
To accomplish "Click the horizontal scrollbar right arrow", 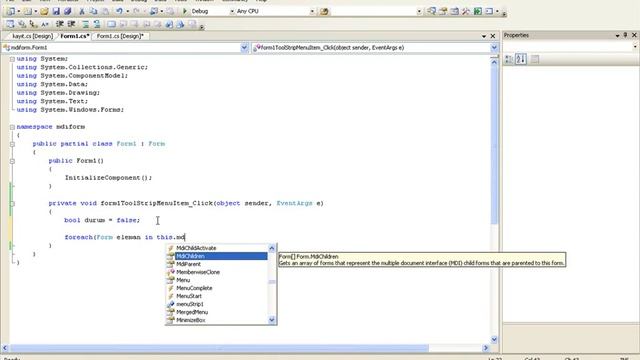I will click(486, 348).
